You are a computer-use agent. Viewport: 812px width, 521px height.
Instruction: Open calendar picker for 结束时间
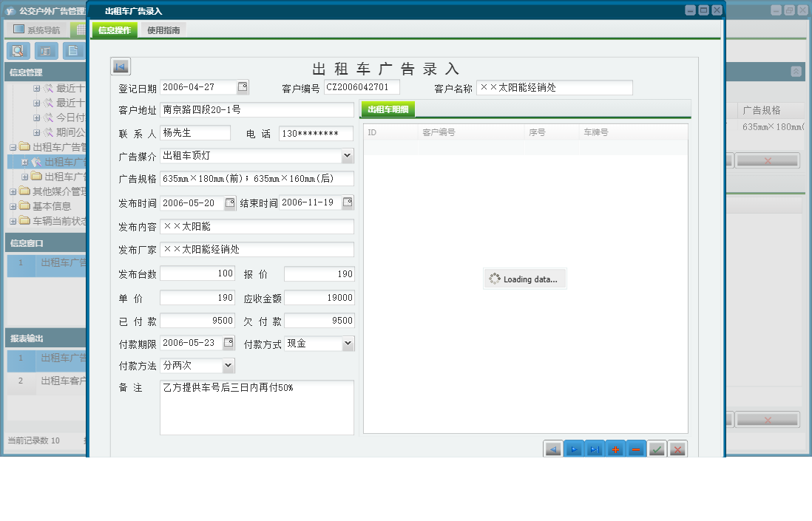tap(348, 202)
